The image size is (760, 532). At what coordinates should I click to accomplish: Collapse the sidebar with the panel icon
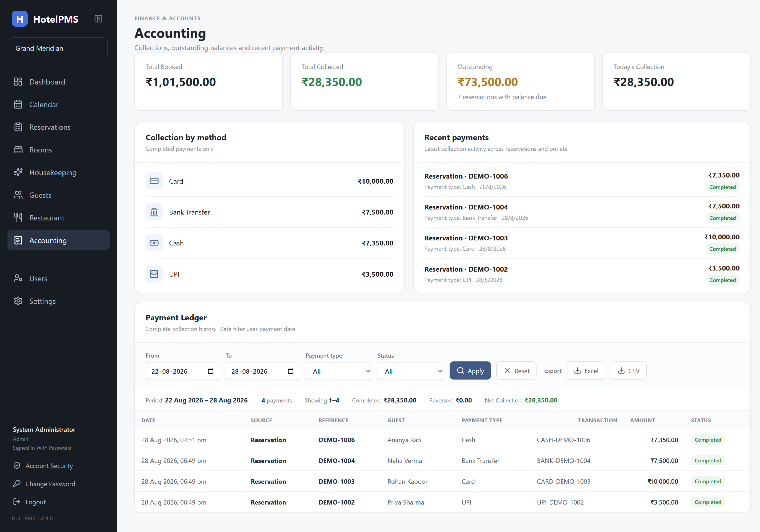98,19
